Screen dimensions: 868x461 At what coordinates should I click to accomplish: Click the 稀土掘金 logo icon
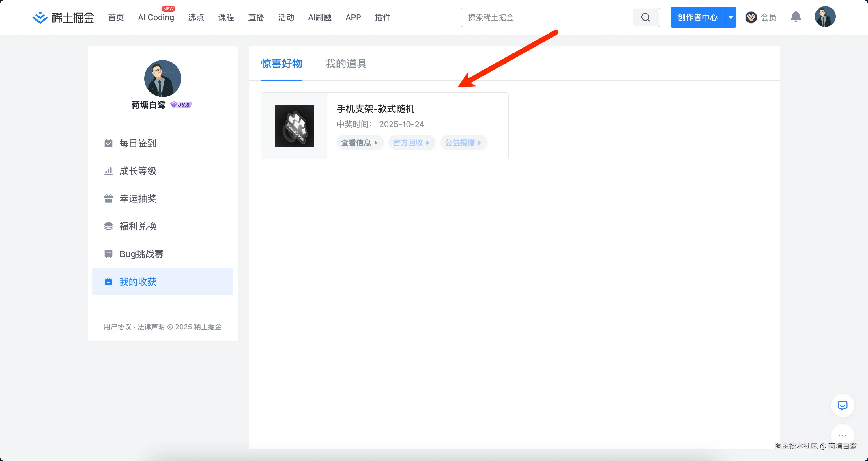(40, 17)
